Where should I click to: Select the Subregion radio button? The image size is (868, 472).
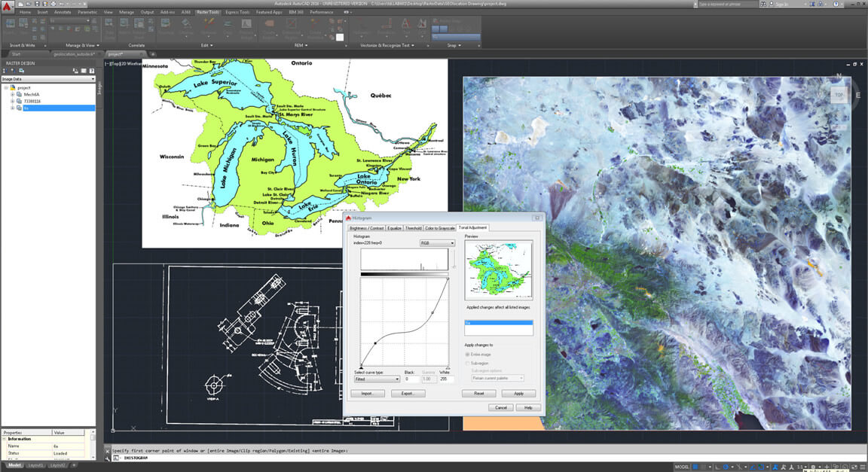[x=468, y=363]
